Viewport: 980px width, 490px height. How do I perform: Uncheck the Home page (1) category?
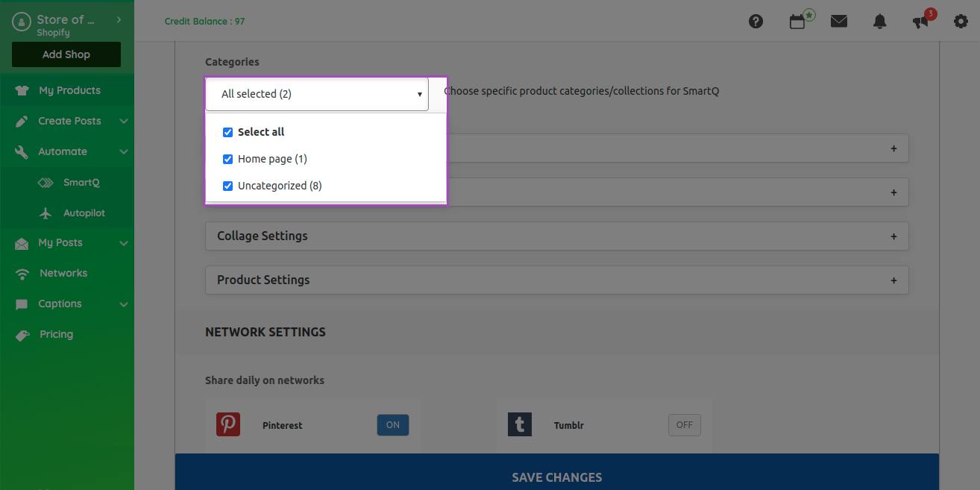tap(228, 159)
